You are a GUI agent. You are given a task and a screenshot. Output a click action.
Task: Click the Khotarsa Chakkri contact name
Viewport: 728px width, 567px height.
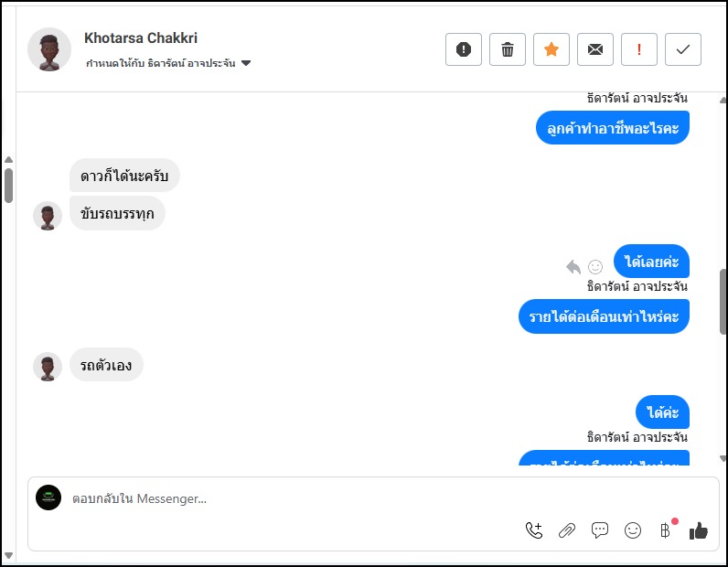pyautogui.click(x=141, y=38)
